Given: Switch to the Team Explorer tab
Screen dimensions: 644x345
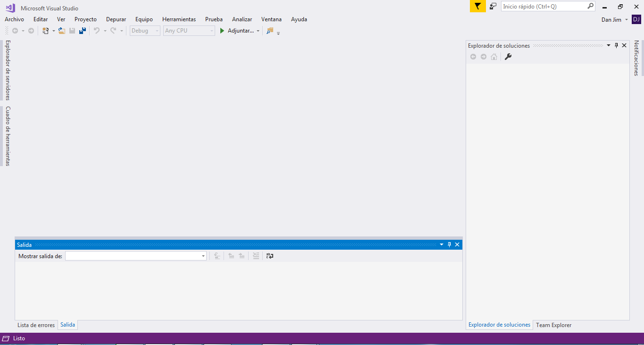Looking at the screenshot, I should [x=553, y=325].
